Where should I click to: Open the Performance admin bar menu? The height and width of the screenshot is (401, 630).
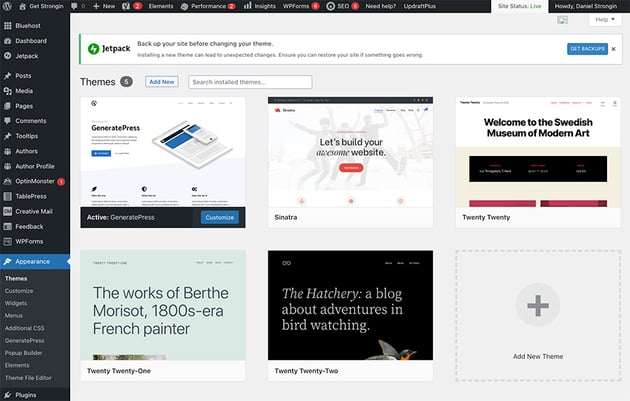tap(208, 6)
